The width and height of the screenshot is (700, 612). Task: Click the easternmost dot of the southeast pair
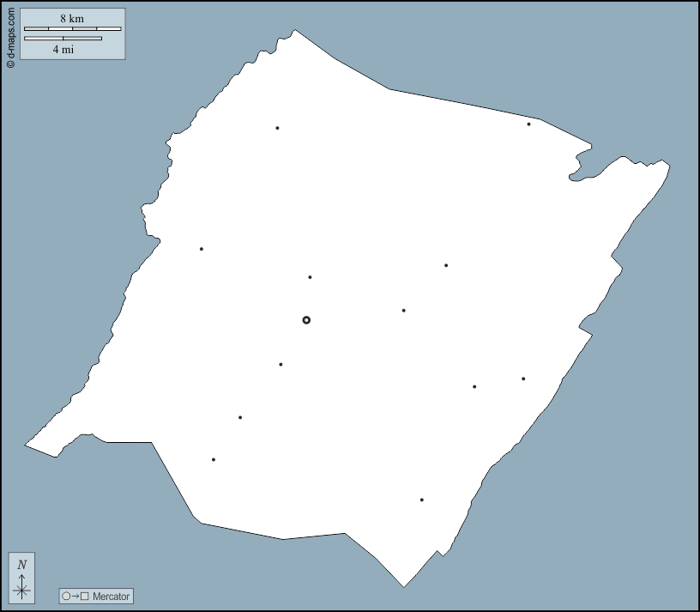click(x=523, y=379)
